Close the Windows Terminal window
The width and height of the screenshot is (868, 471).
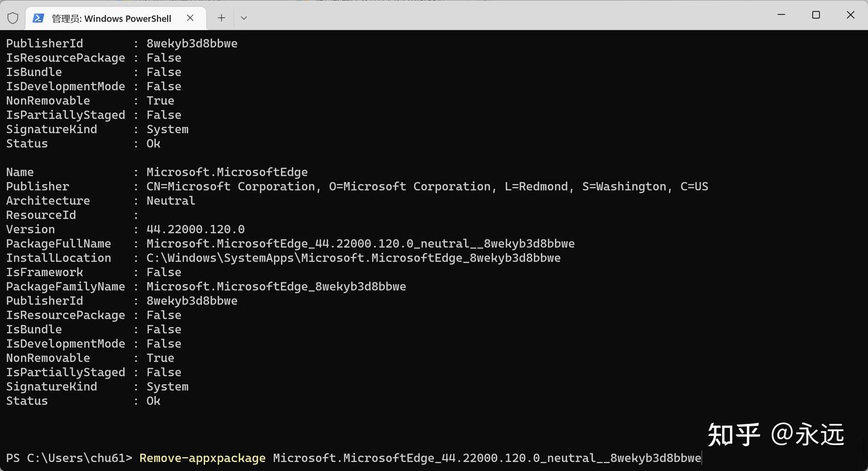click(851, 15)
